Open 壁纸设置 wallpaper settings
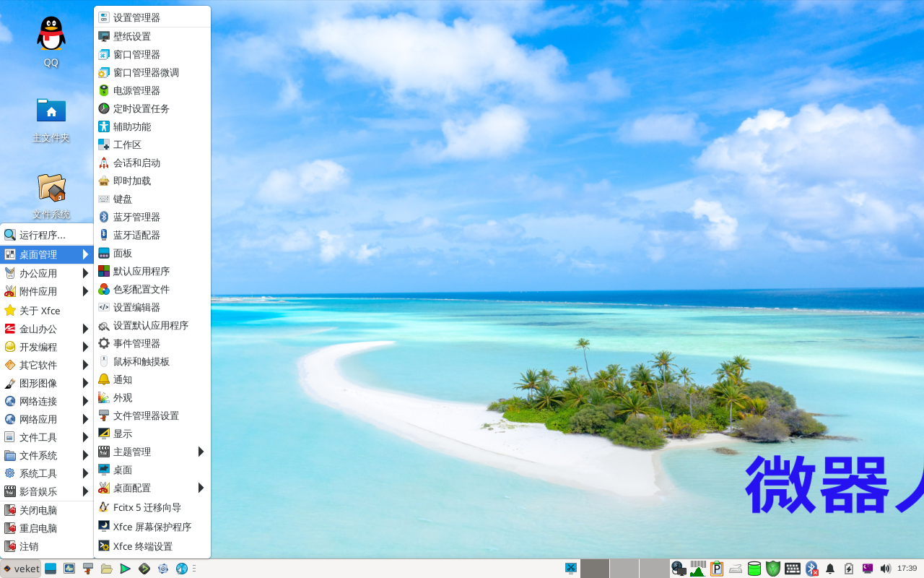 click(x=152, y=36)
